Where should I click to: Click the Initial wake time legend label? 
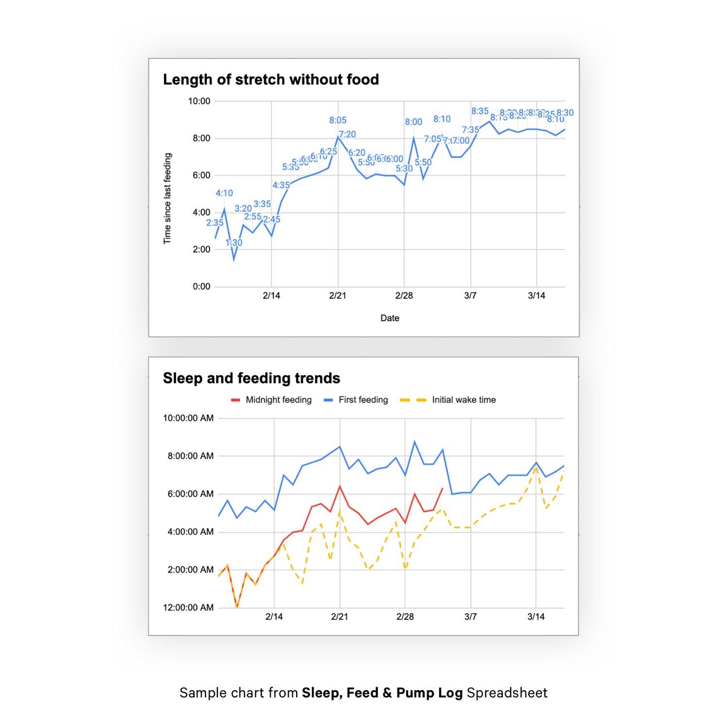click(463, 400)
